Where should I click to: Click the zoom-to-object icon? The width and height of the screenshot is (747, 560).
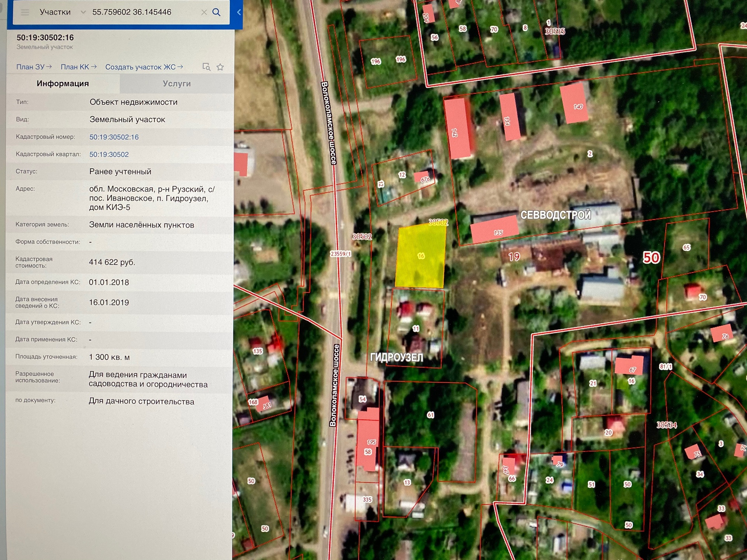coord(206,67)
